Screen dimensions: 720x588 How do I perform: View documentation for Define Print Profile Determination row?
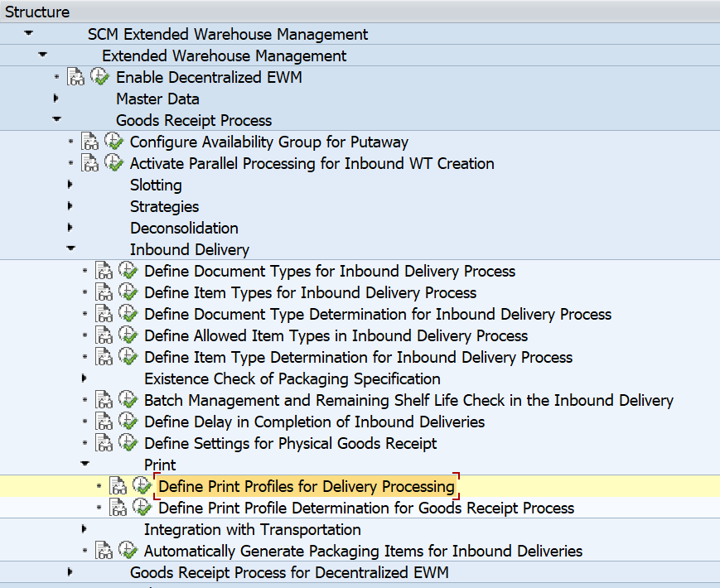(118, 508)
